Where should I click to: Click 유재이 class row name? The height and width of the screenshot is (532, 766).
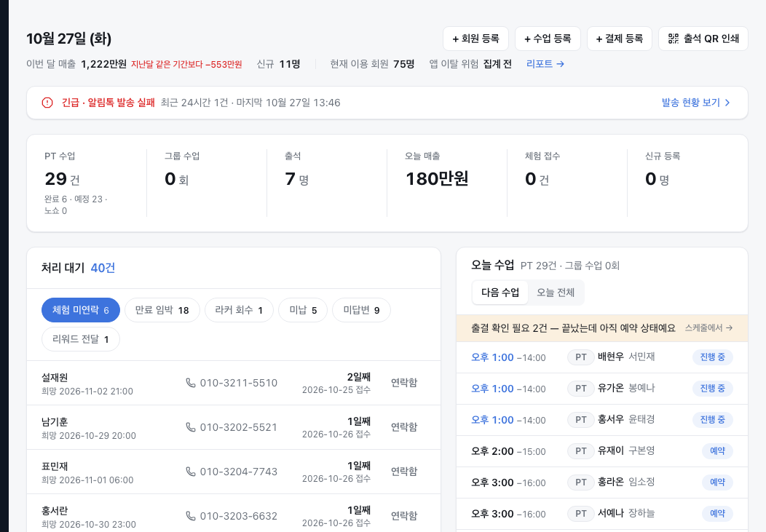tap(611, 450)
